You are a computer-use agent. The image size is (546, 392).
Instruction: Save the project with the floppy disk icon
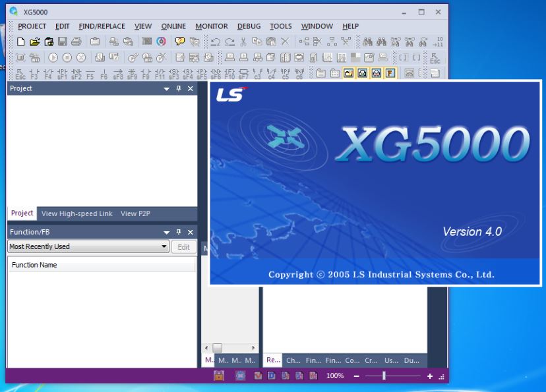[x=63, y=42]
